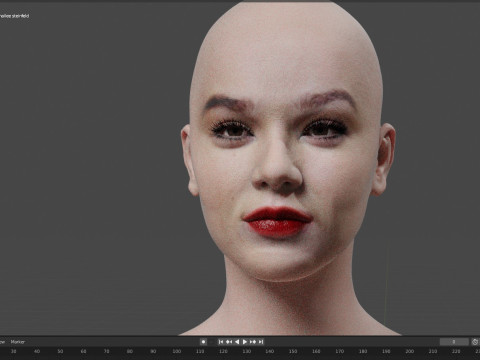Click the 'steinfeld' object name text
The height and width of the screenshot is (360, 480).
21,16
